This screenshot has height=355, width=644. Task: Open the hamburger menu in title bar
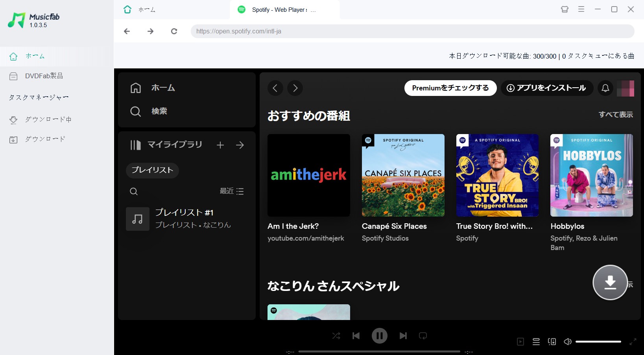click(x=581, y=9)
